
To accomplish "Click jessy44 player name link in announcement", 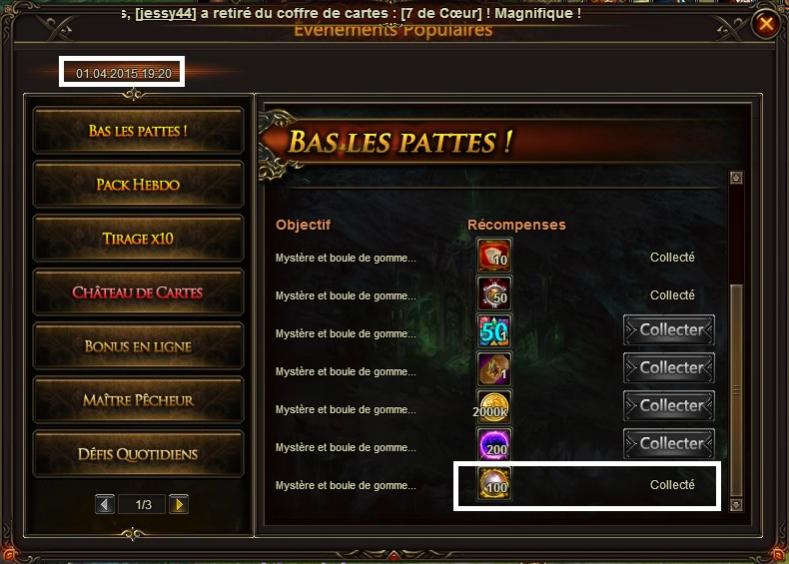I will click(166, 13).
